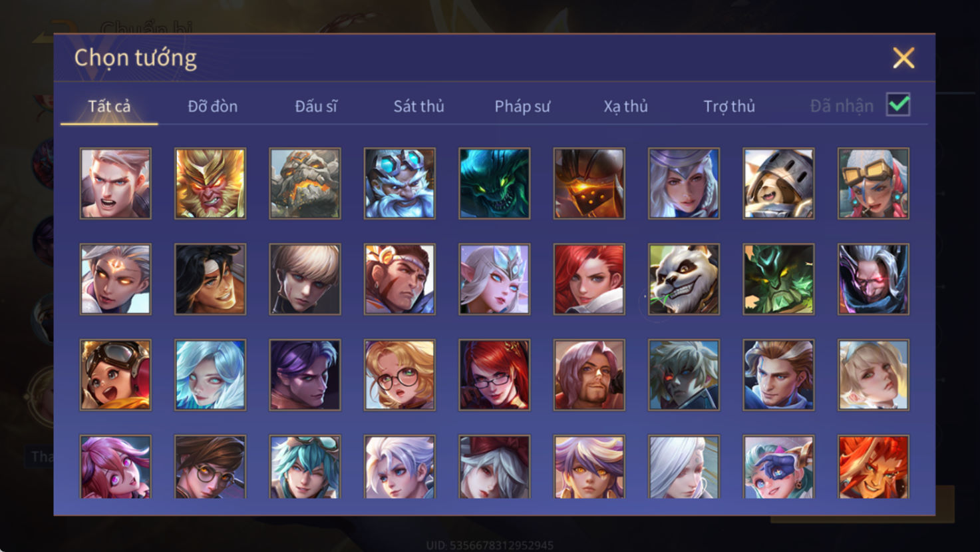Switch to the Đỡ đòn tab
The width and height of the screenshot is (980, 552).
(x=212, y=107)
